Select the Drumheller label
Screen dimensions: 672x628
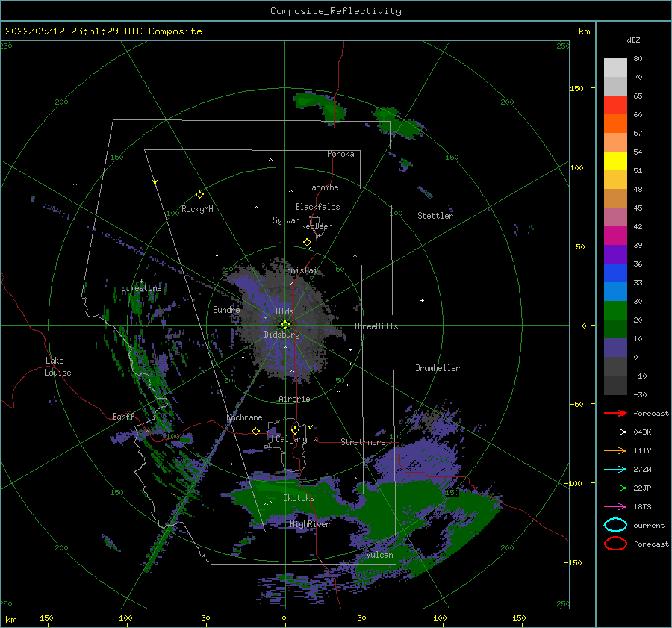click(x=438, y=368)
